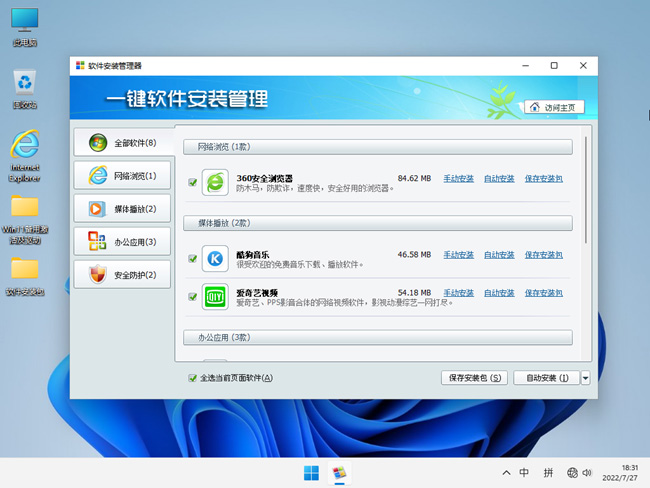Click 保存安装包 link for 酷狗音乐
Image resolution: width=650 pixels, height=488 pixels.
click(x=543, y=255)
